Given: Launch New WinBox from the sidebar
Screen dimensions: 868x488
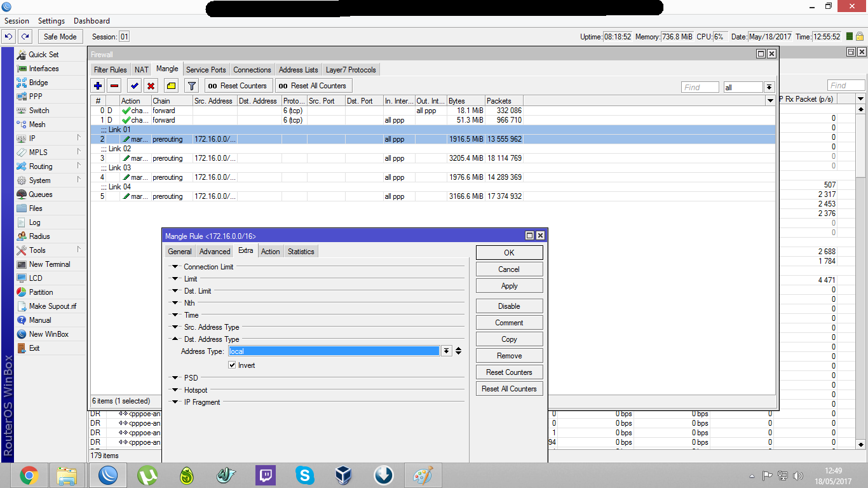Looking at the screenshot, I should point(48,334).
